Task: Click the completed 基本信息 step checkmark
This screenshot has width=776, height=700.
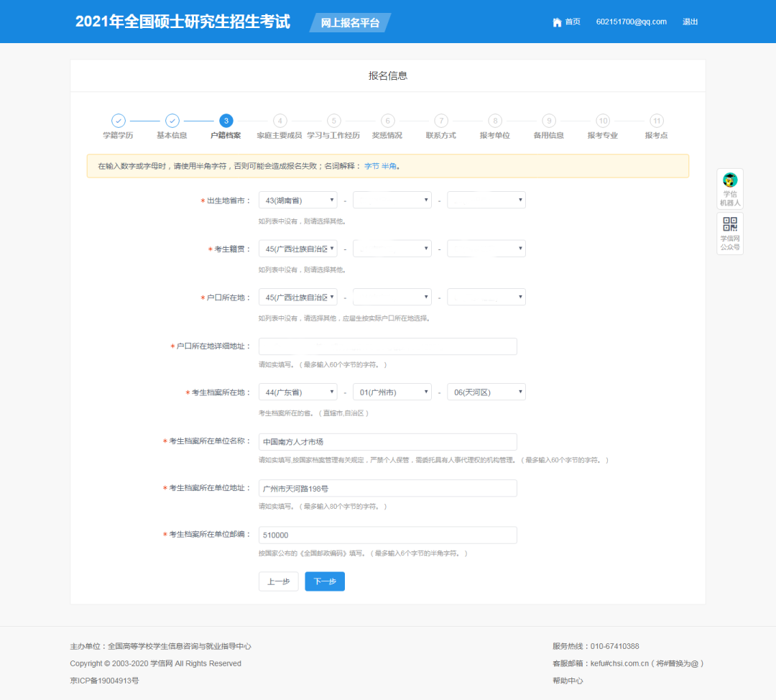Action: click(172, 121)
